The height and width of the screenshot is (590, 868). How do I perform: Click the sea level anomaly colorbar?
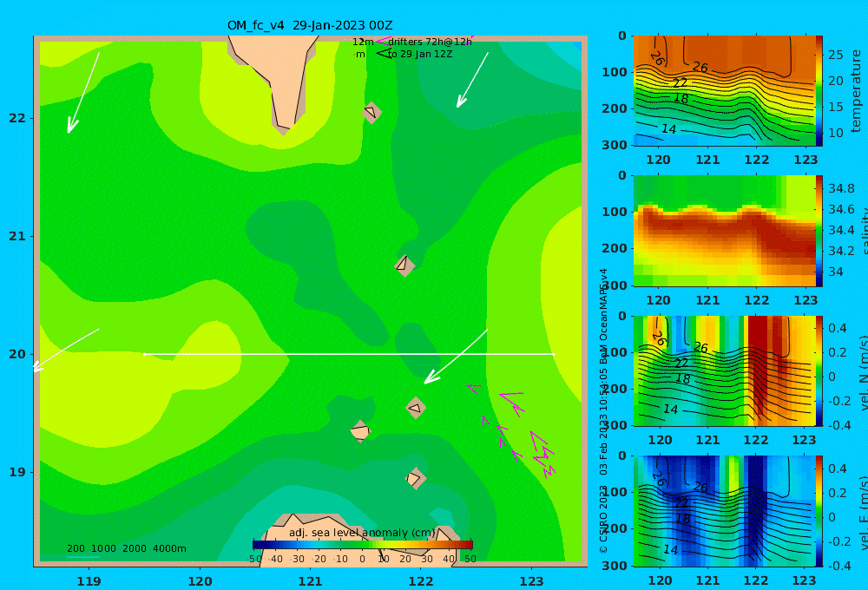click(x=363, y=544)
